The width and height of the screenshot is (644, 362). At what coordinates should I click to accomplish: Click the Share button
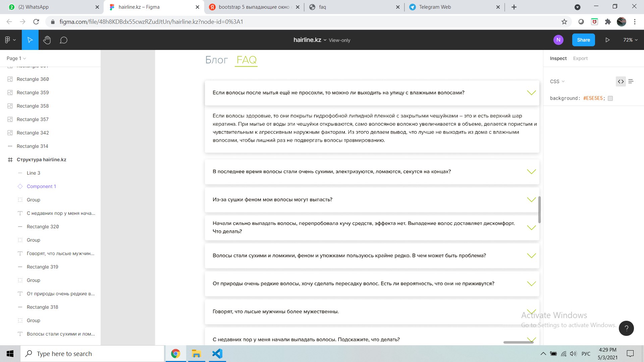pos(583,40)
